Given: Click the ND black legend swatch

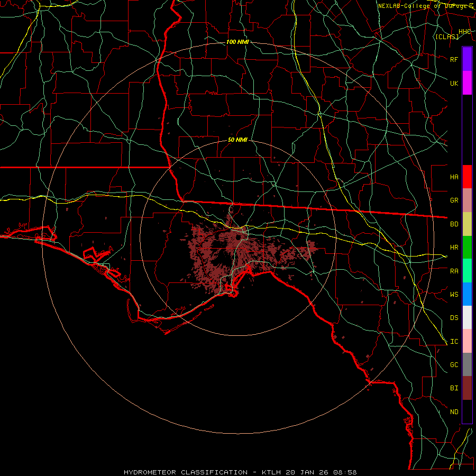Looking at the screenshot, I should pyautogui.click(x=467, y=411).
